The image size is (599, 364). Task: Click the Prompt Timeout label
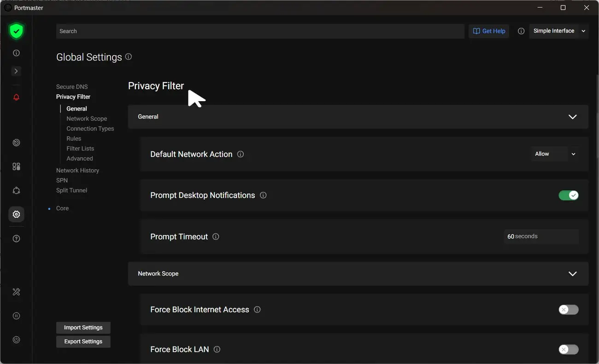tap(179, 237)
